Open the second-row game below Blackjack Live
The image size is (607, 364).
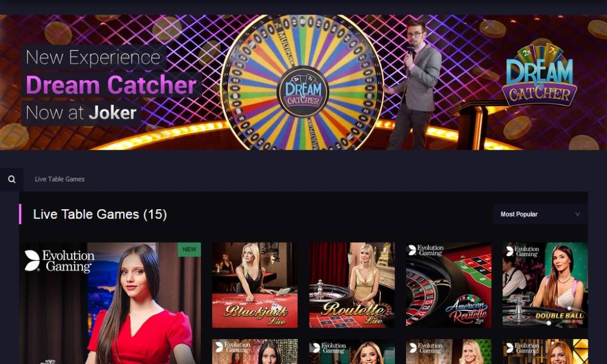[255, 352]
